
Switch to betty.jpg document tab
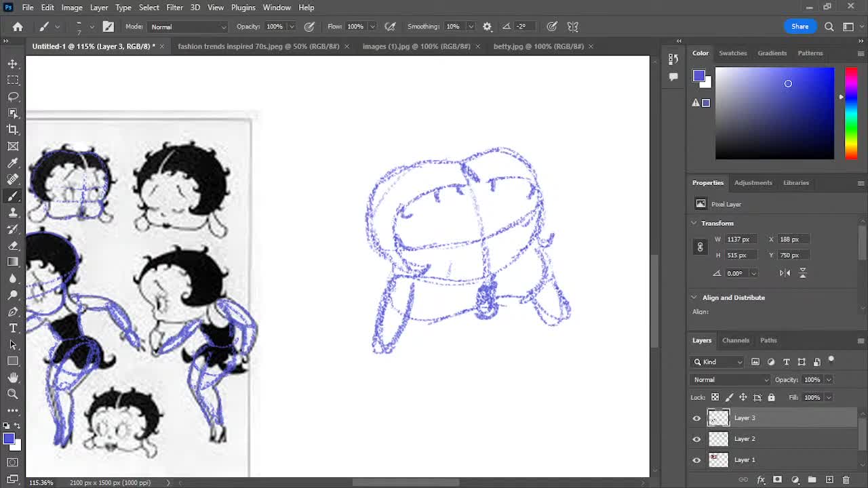[x=538, y=46]
